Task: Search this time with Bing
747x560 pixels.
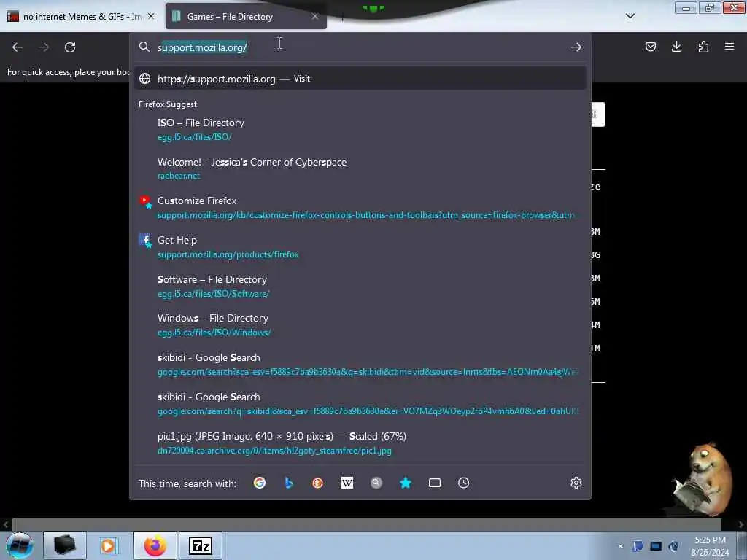Action: pos(289,483)
